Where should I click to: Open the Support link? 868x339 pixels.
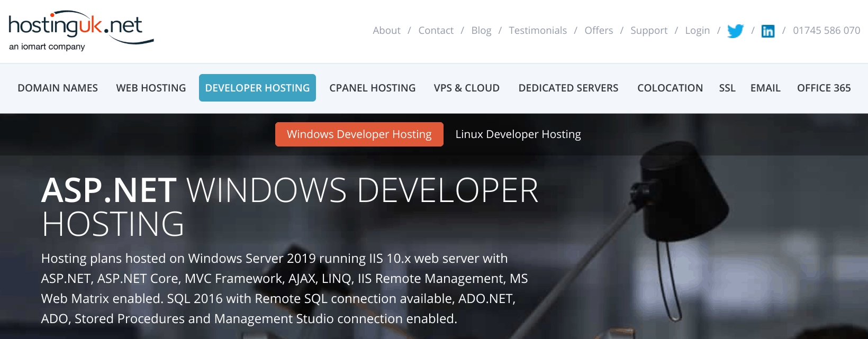pos(649,31)
